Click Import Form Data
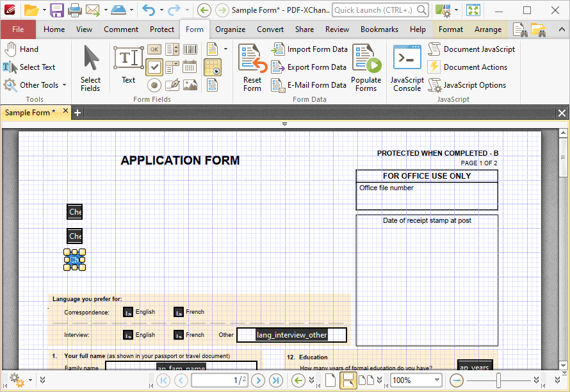This screenshot has width=570, height=392. click(x=309, y=49)
